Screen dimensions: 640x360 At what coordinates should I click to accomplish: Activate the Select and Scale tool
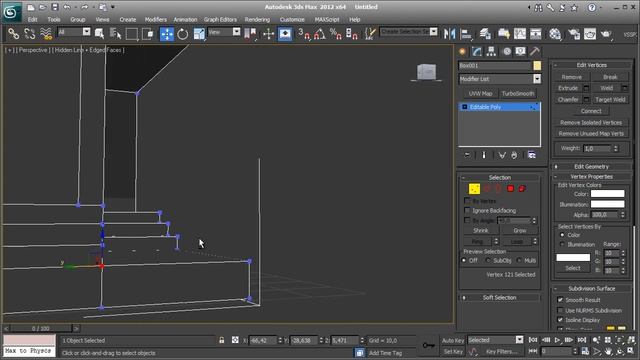[x=199, y=33]
